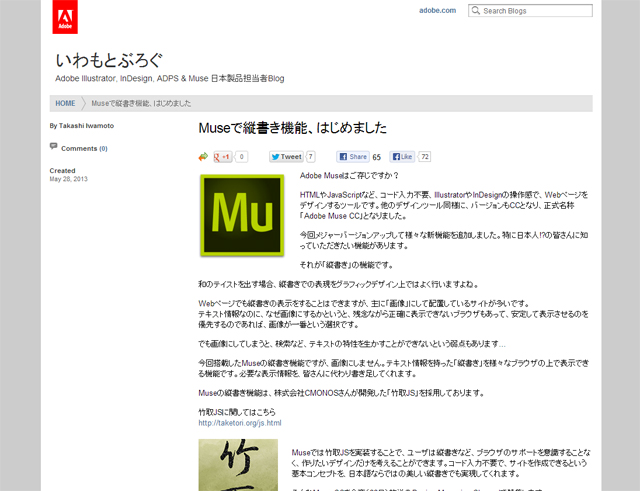Click the Google +1 count 0
The width and height of the screenshot is (640, 491).
coord(241,157)
